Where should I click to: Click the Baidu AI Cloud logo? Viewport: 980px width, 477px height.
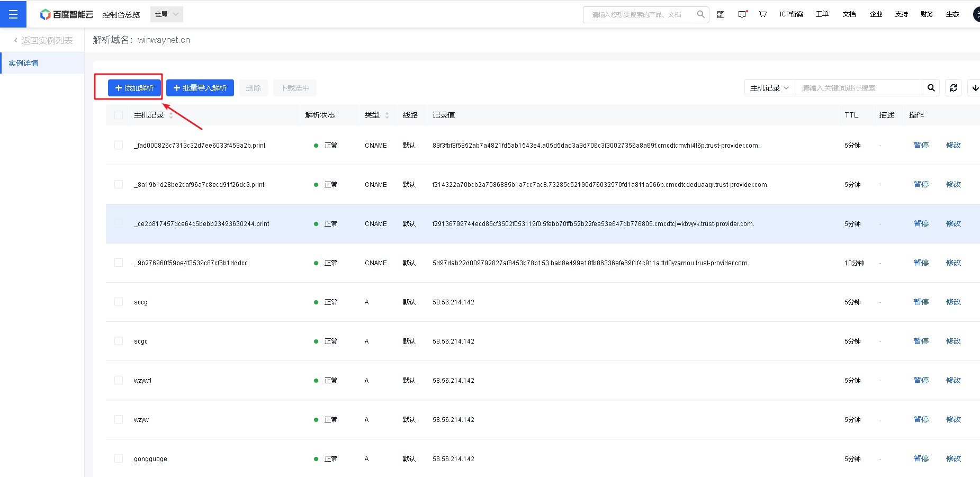coord(67,14)
